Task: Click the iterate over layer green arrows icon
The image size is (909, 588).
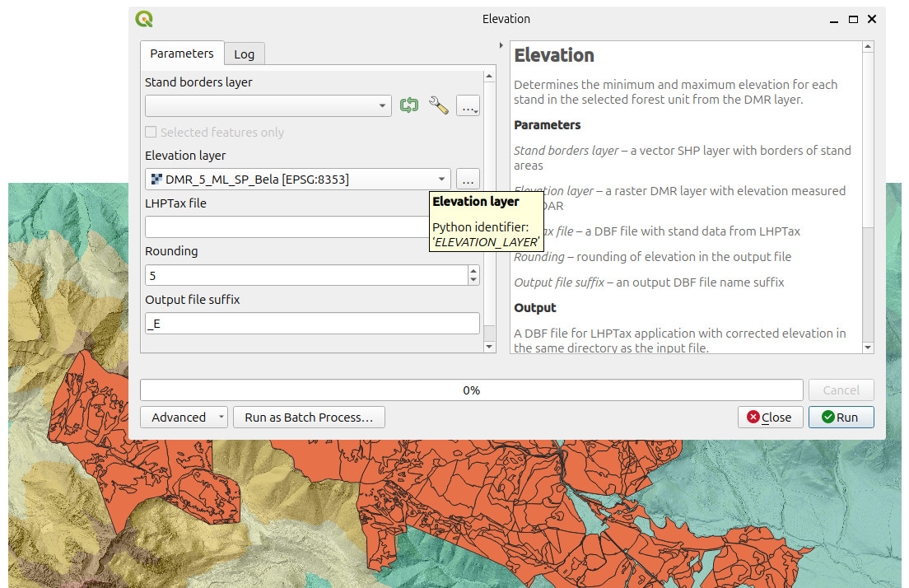Action: click(x=409, y=105)
